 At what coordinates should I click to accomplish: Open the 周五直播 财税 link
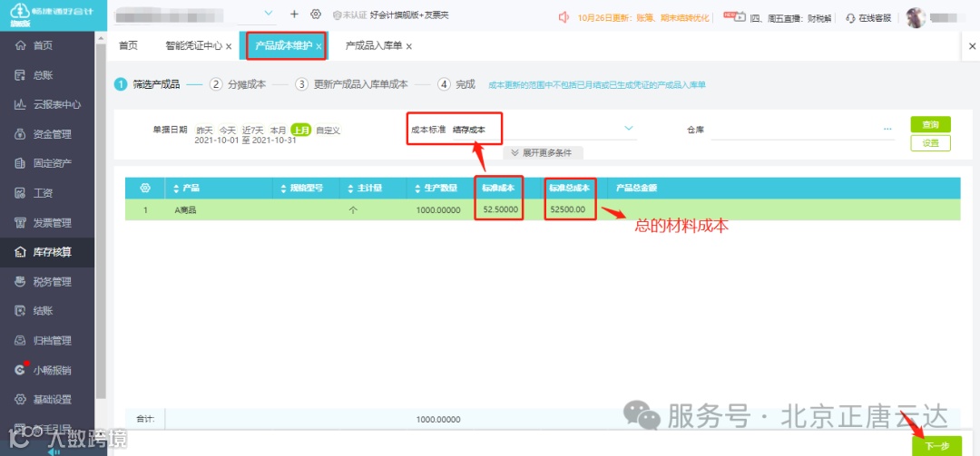click(791, 17)
